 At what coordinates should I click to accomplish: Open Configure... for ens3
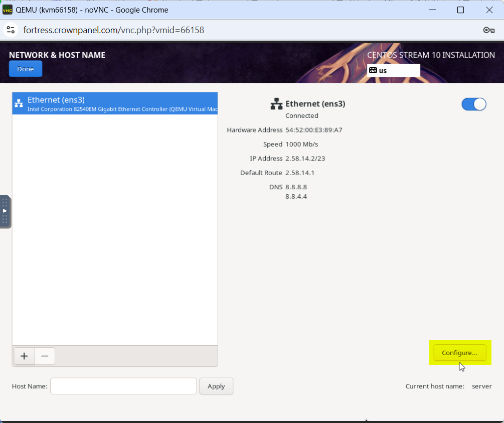click(x=460, y=353)
